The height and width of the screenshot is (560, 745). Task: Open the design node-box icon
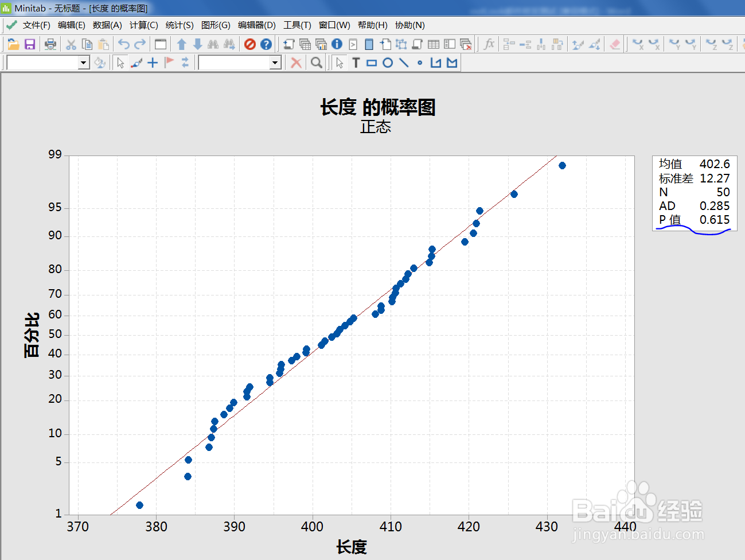[x=401, y=44]
